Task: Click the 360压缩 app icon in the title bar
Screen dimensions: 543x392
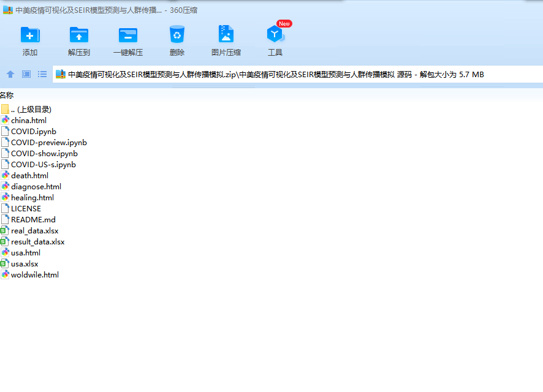Action: coord(8,10)
